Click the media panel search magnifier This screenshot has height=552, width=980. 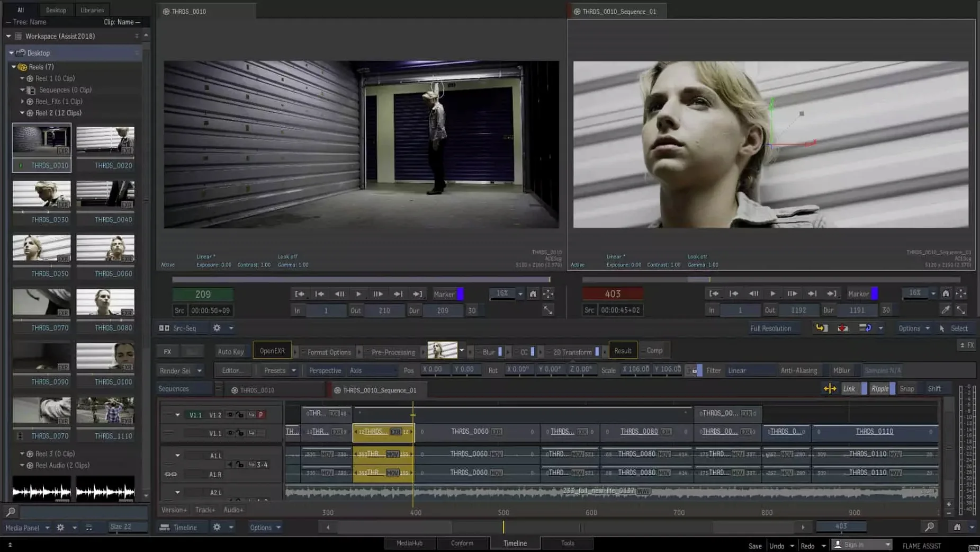click(x=11, y=512)
